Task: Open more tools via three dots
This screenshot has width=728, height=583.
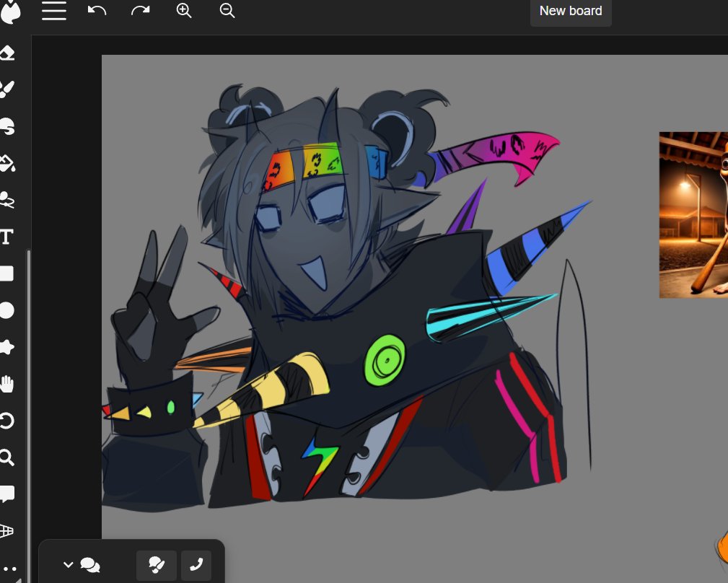Action: click(x=9, y=569)
